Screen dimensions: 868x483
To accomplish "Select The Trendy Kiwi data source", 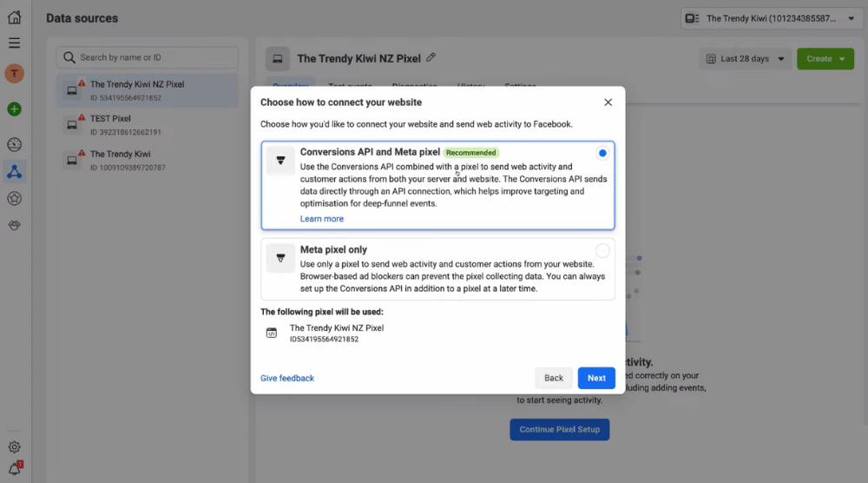I will 148,160.
